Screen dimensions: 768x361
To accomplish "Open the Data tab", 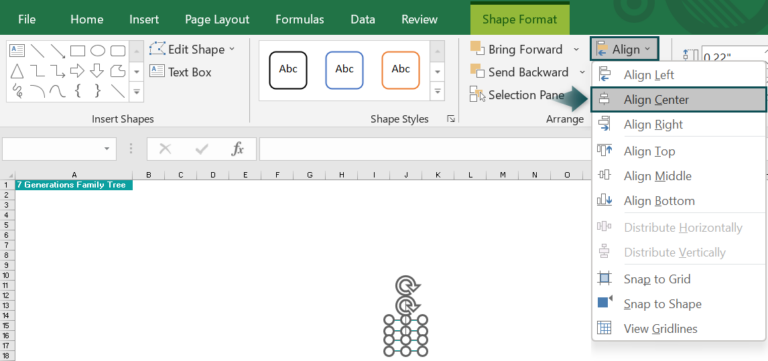I will point(363,20).
